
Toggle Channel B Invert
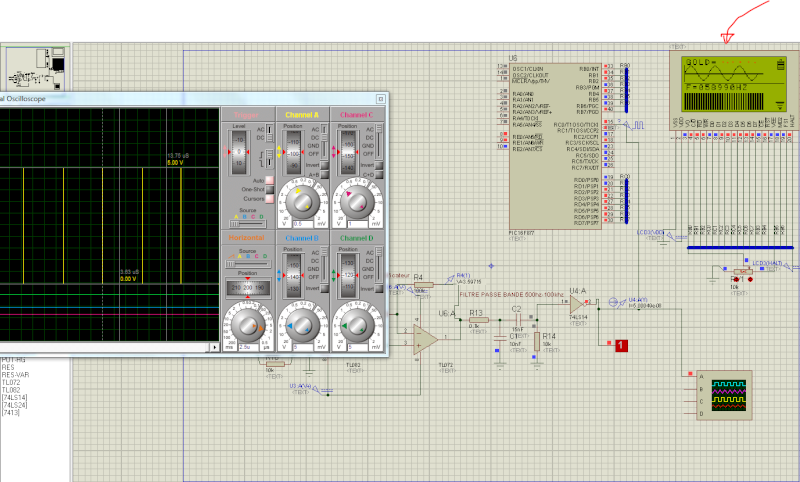[324, 289]
